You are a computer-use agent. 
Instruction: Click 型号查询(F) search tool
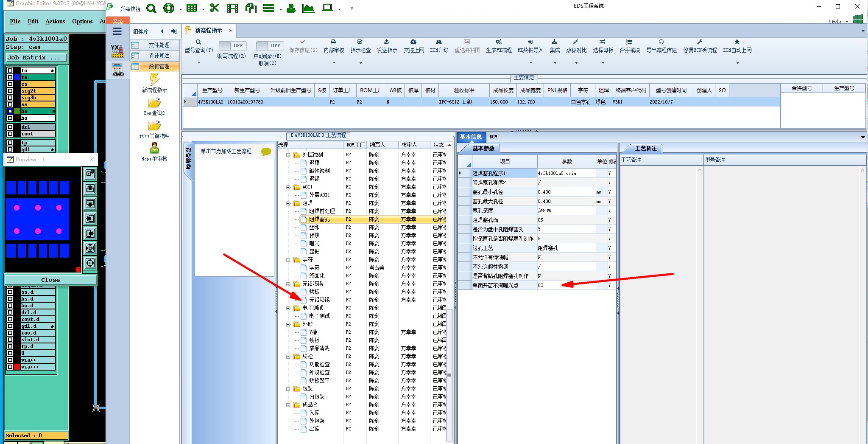click(x=198, y=46)
